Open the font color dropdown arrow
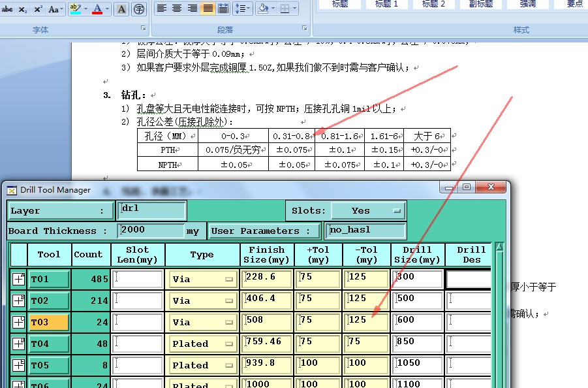 (x=108, y=9)
